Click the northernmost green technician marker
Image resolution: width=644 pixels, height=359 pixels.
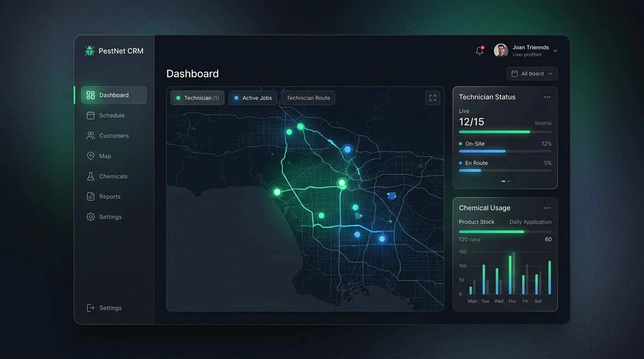[300, 126]
